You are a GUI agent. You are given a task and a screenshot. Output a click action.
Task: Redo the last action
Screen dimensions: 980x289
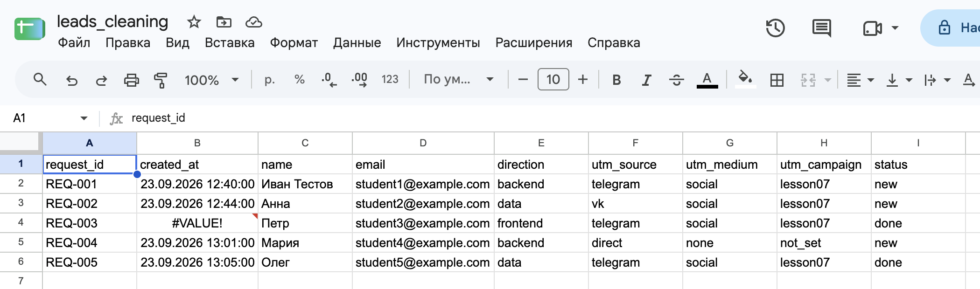point(101,80)
